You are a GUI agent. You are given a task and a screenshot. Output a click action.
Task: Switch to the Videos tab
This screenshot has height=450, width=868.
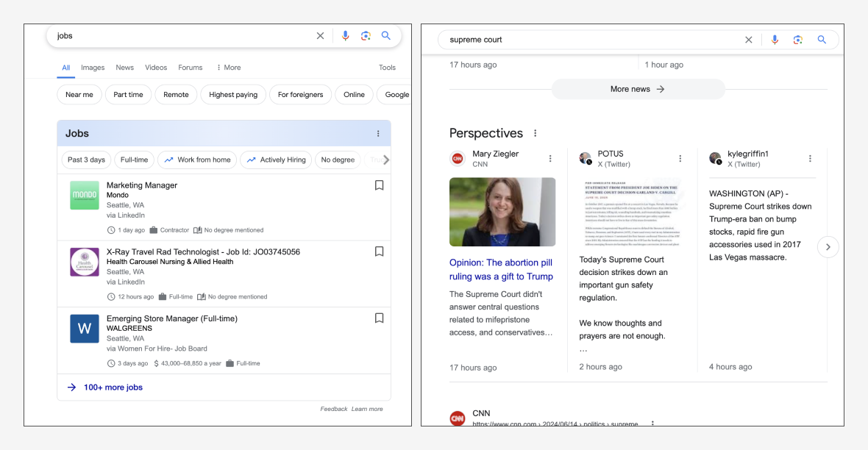click(x=156, y=68)
